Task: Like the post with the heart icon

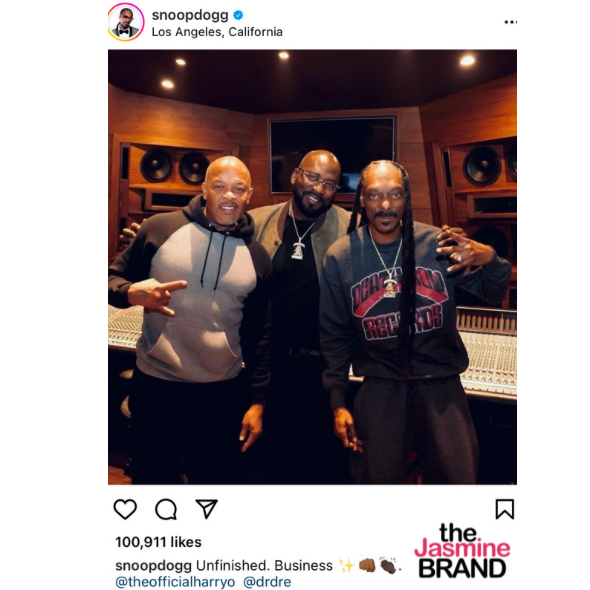Action: pos(125,509)
